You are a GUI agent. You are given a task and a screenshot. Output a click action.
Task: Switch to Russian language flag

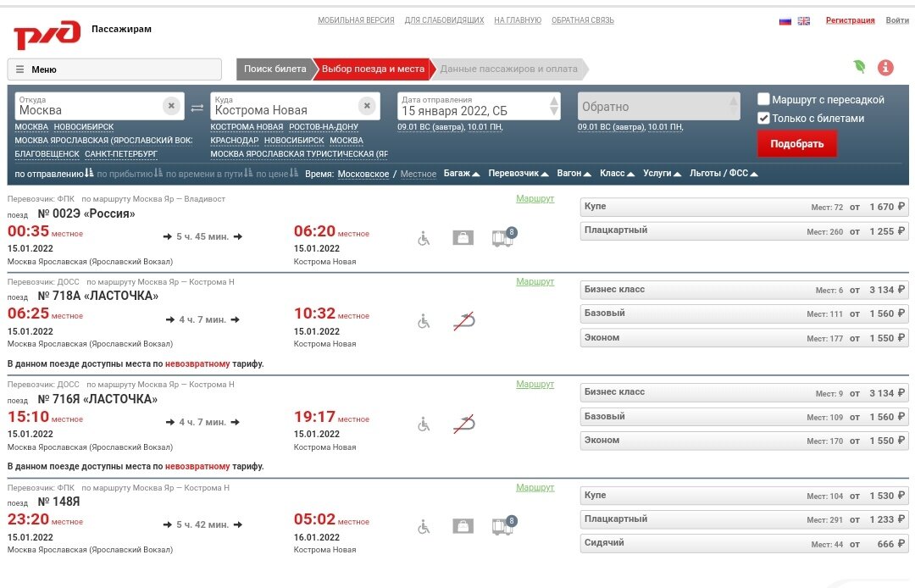coord(785,21)
